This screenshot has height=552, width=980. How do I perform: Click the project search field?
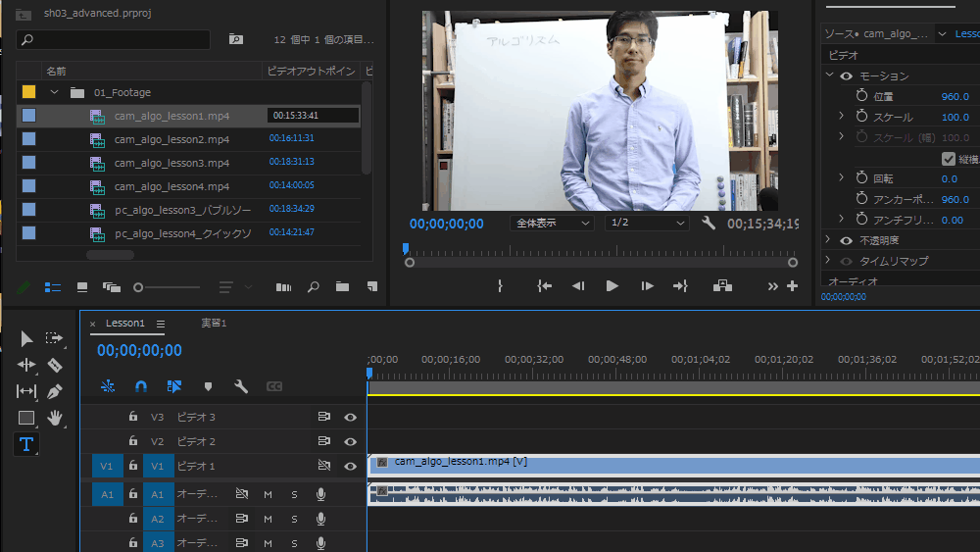[113, 40]
